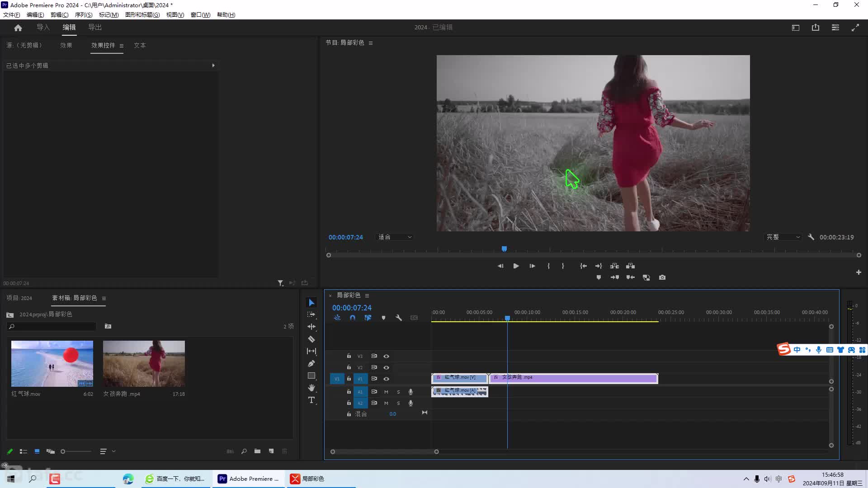Open the program monitor panel menu
The height and width of the screenshot is (488, 868).
(x=371, y=43)
